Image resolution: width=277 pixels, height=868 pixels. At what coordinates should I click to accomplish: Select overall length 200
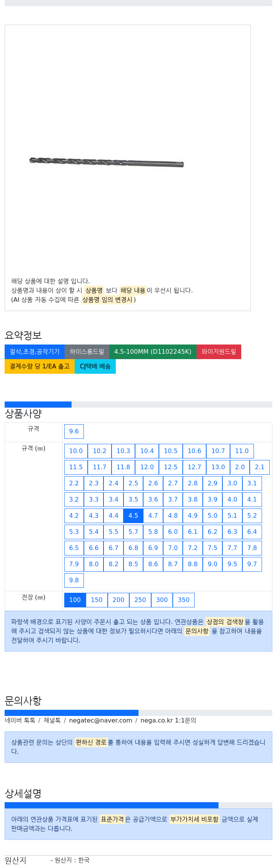[x=118, y=600]
